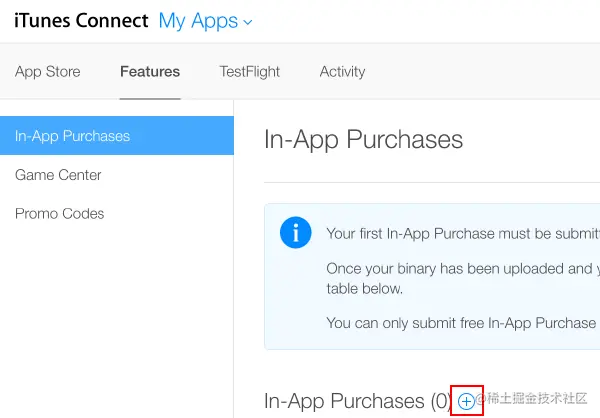Select In-App Purchases in the sidebar
The height and width of the screenshot is (418, 600).
pyautogui.click(x=117, y=136)
